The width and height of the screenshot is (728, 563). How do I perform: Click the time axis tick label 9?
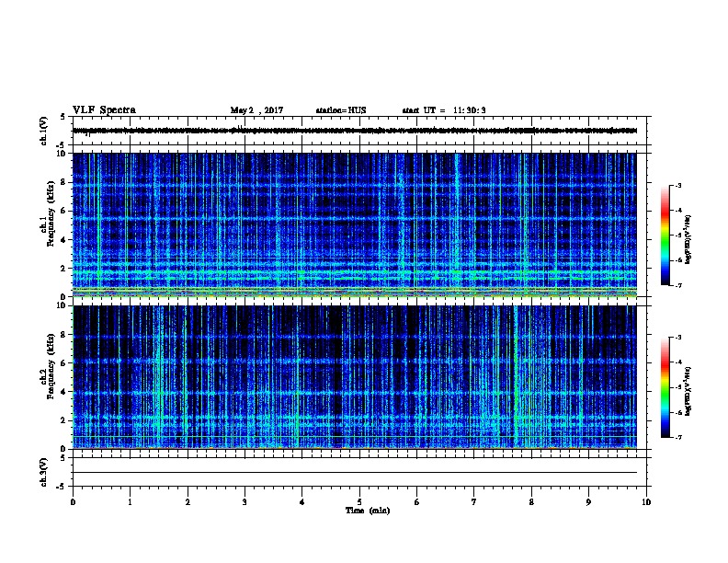point(588,502)
